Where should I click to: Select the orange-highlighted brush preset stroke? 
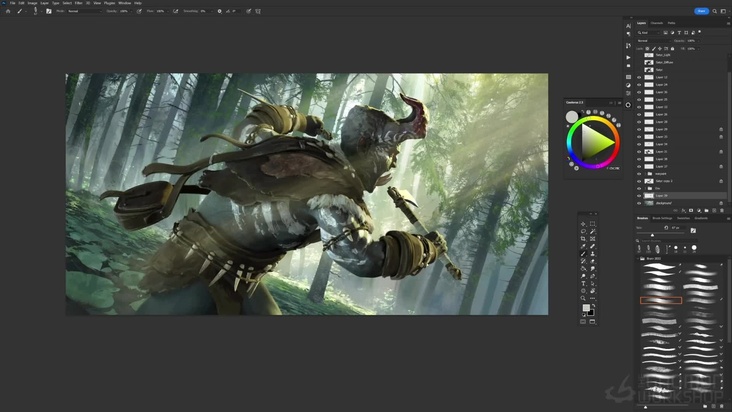[x=661, y=300]
